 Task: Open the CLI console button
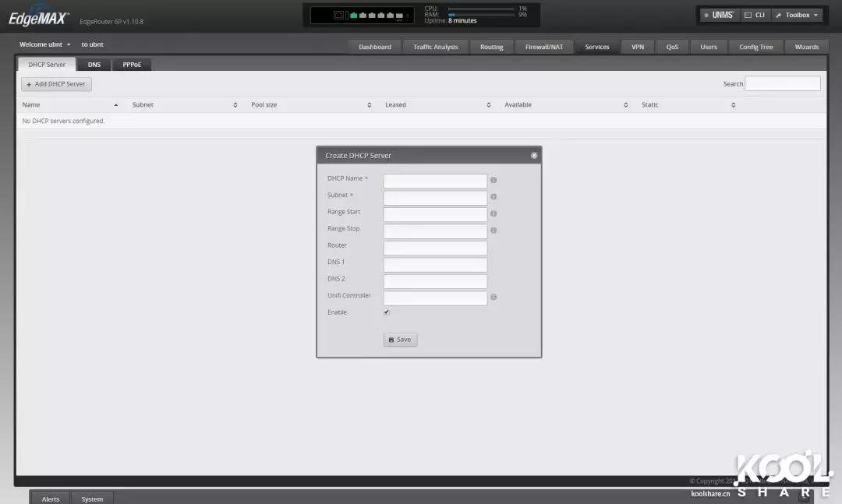pyautogui.click(x=755, y=15)
